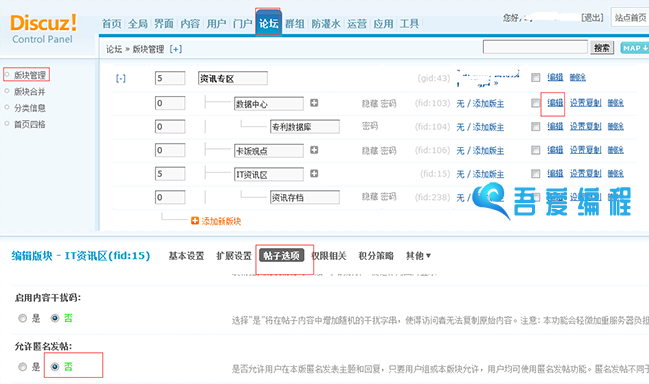Screen dimensions: 649x384
Task: Click 添加版主 in the IT资讯区 row
Action: coord(488,174)
